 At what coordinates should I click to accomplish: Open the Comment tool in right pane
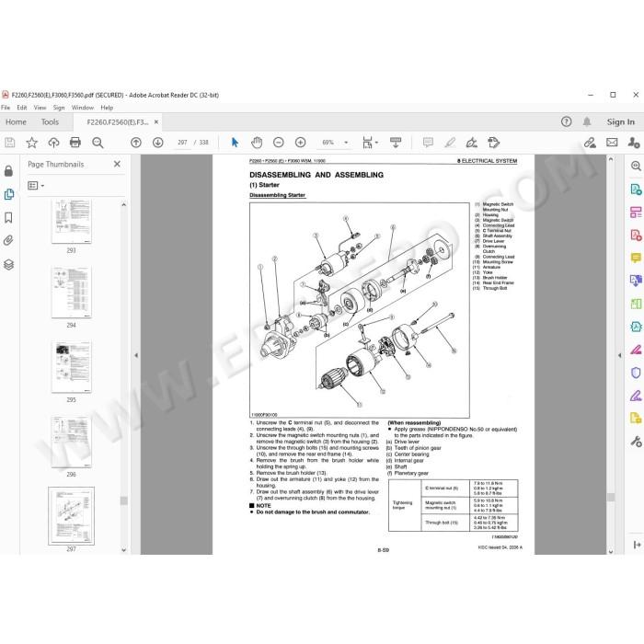tap(636, 258)
